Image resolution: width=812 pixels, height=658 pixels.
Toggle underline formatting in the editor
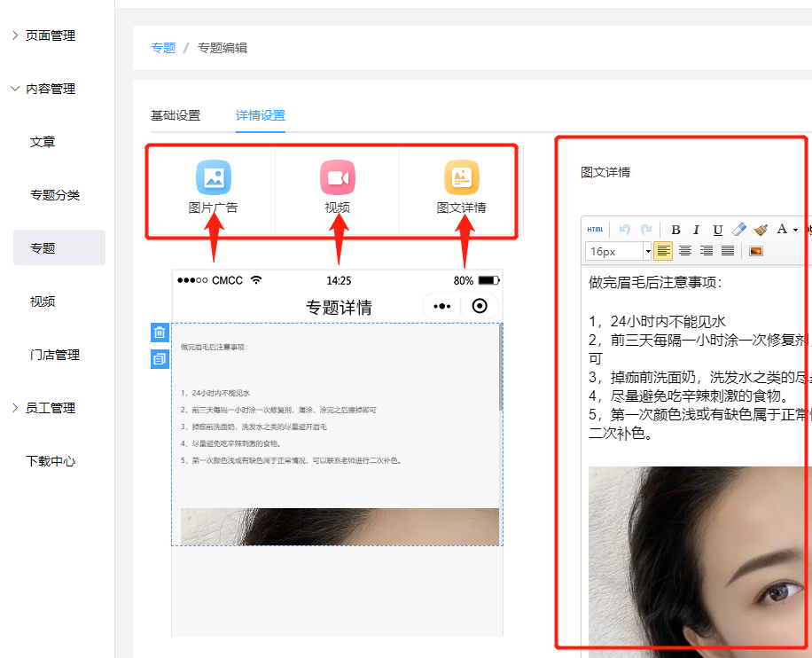click(718, 230)
